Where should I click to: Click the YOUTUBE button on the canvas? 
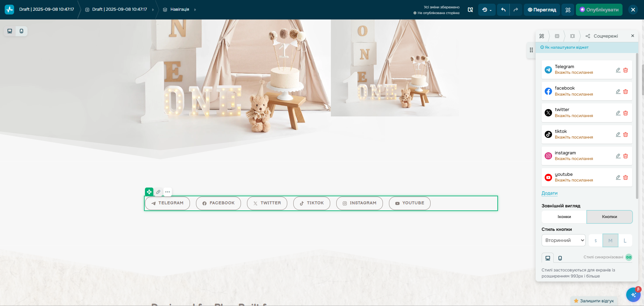410,203
